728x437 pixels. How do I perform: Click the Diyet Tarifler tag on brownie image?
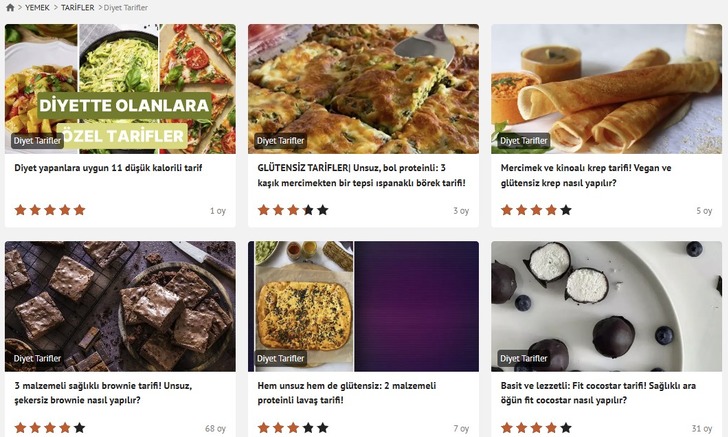click(37, 358)
